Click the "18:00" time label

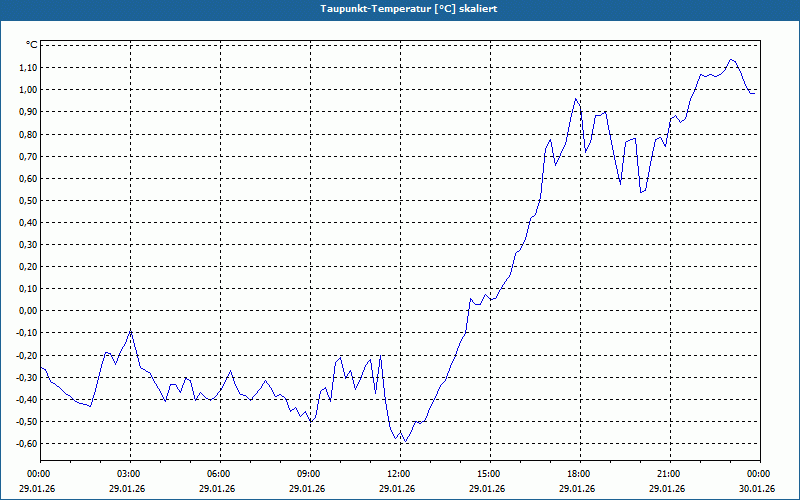tap(580, 473)
